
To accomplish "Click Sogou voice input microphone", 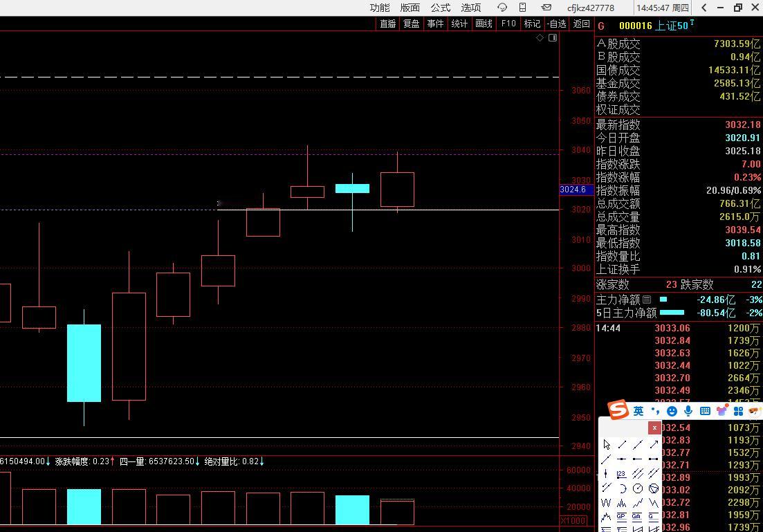I will (688, 412).
